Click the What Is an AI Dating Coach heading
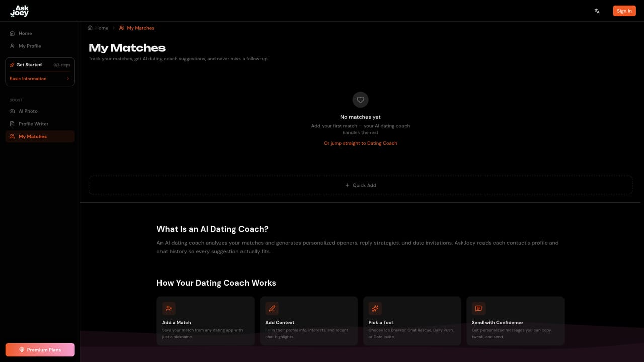 pos(212,229)
